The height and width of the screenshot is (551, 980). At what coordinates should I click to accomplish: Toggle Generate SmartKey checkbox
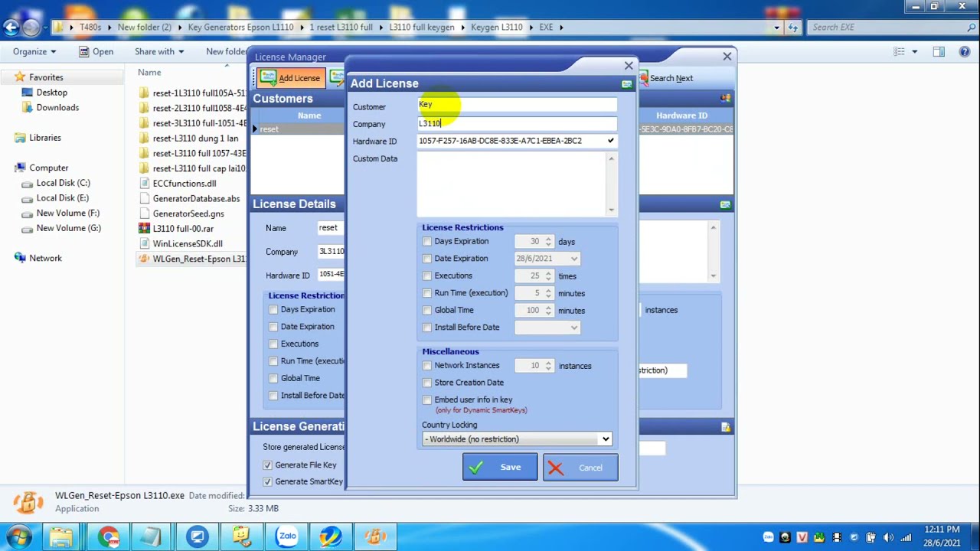click(267, 481)
